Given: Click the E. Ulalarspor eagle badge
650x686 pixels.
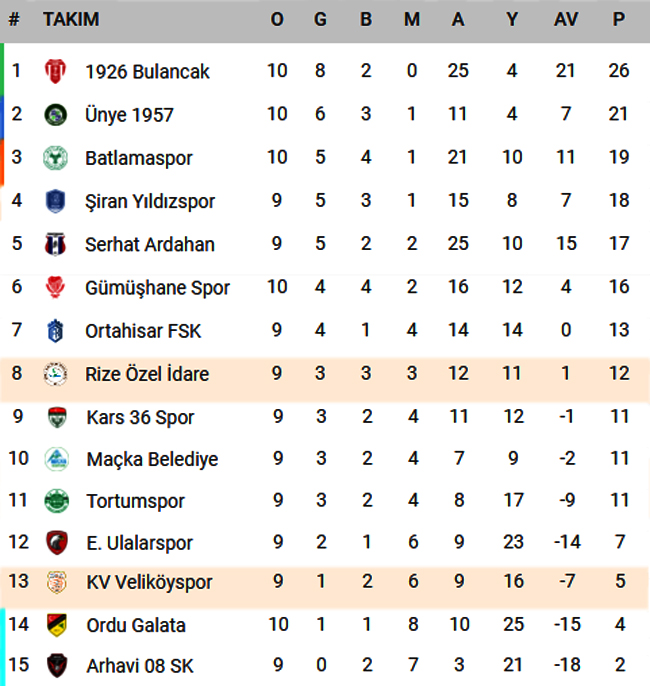Looking at the screenshot, I should pos(57,542).
